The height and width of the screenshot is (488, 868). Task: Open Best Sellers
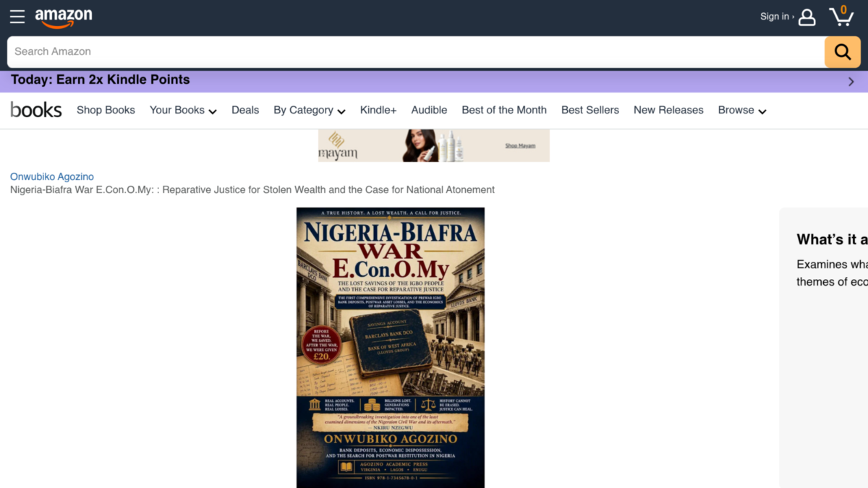pos(590,110)
